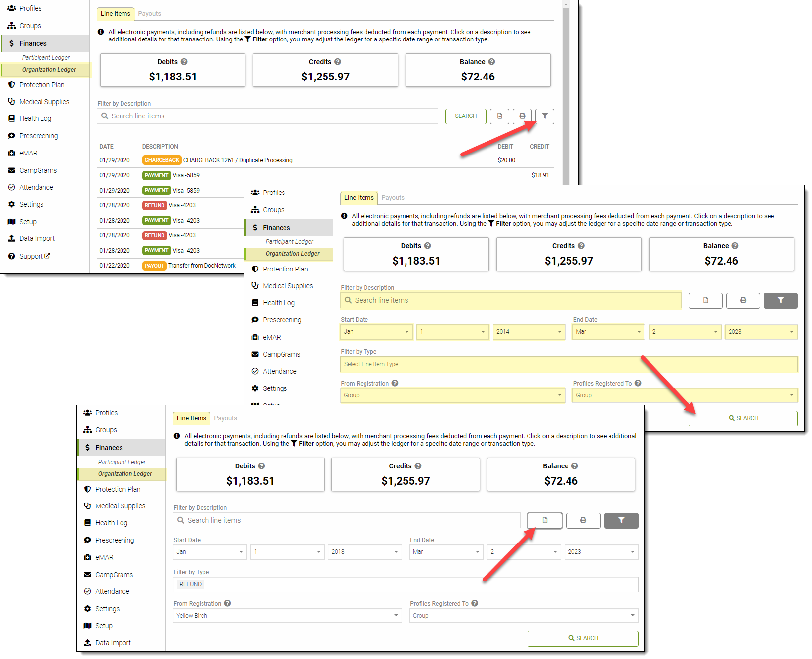Click export document icon in the REFUND-filtered panel
Viewport: 812px width, 659px height.
tap(544, 520)
